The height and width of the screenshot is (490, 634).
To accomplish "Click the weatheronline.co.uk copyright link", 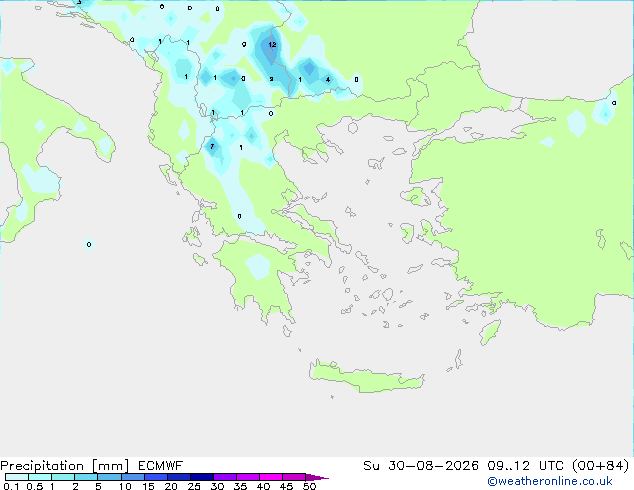I will [x=549, y=481].
